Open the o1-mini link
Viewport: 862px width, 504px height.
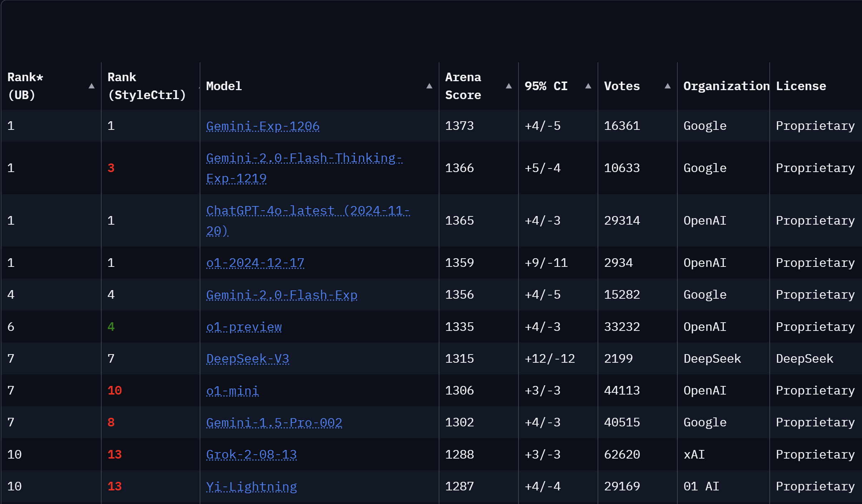point(233,391)
